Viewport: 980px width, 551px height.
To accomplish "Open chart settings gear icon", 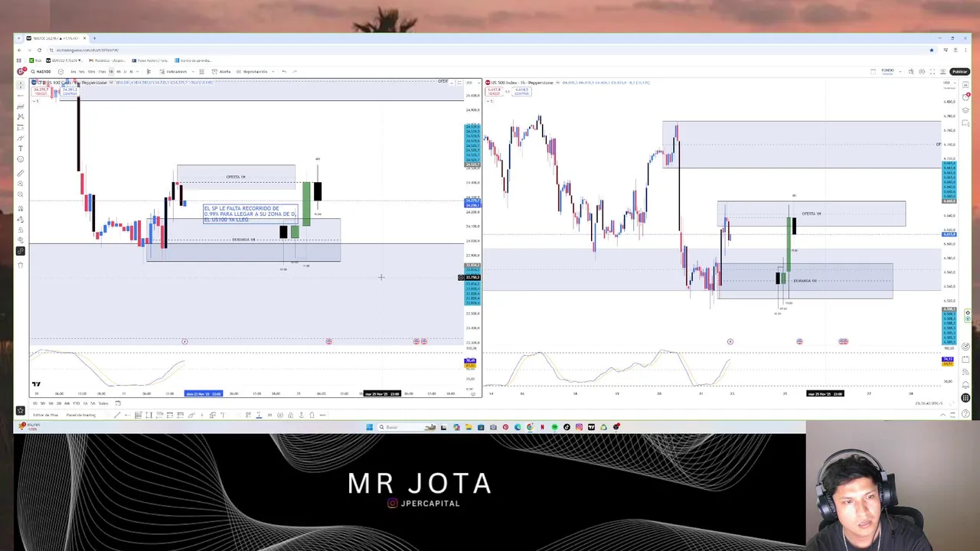I will pos(922,72).
